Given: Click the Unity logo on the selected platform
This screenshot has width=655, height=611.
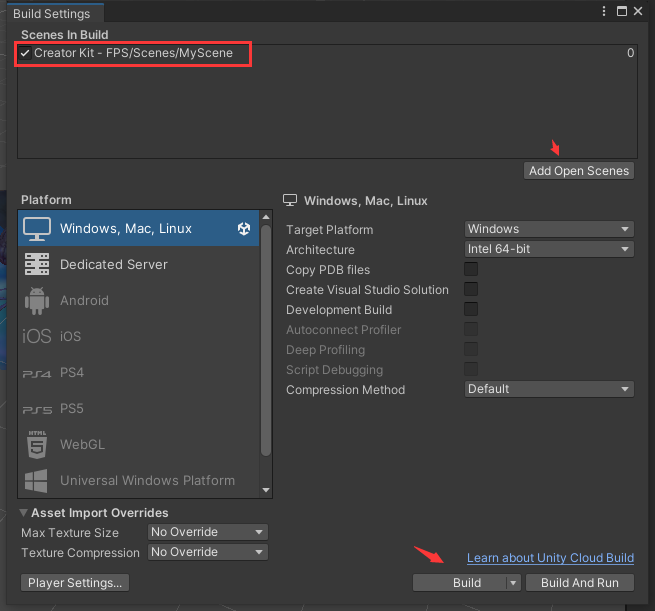Looking at the screenshot, I should tap(244, 228).
